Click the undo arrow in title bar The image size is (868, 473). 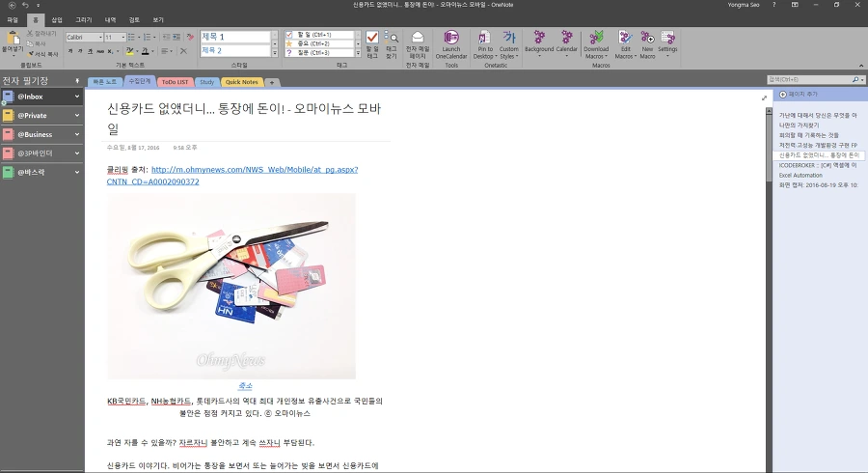[x=25, y=5]
